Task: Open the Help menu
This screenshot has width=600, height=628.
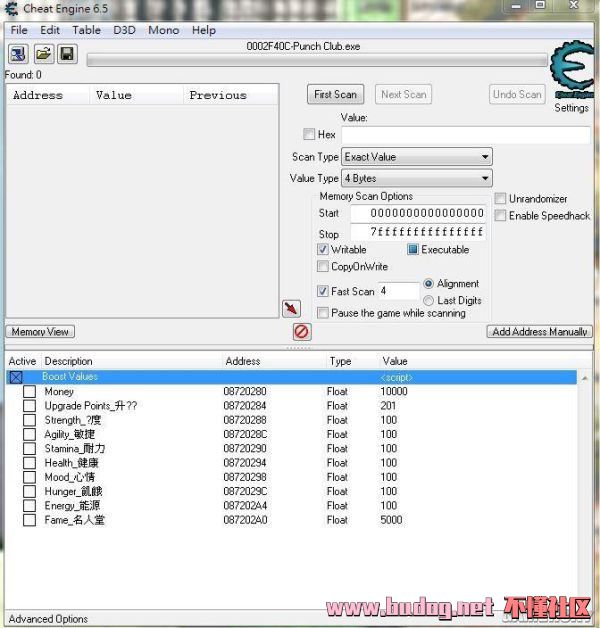Action: point(203,30)
